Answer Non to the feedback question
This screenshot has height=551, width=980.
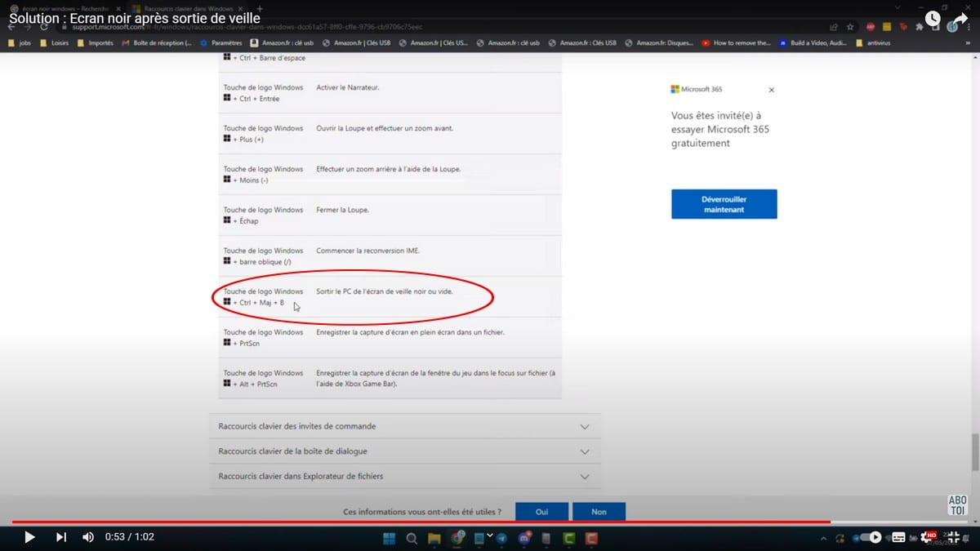(x=599, y=512)
